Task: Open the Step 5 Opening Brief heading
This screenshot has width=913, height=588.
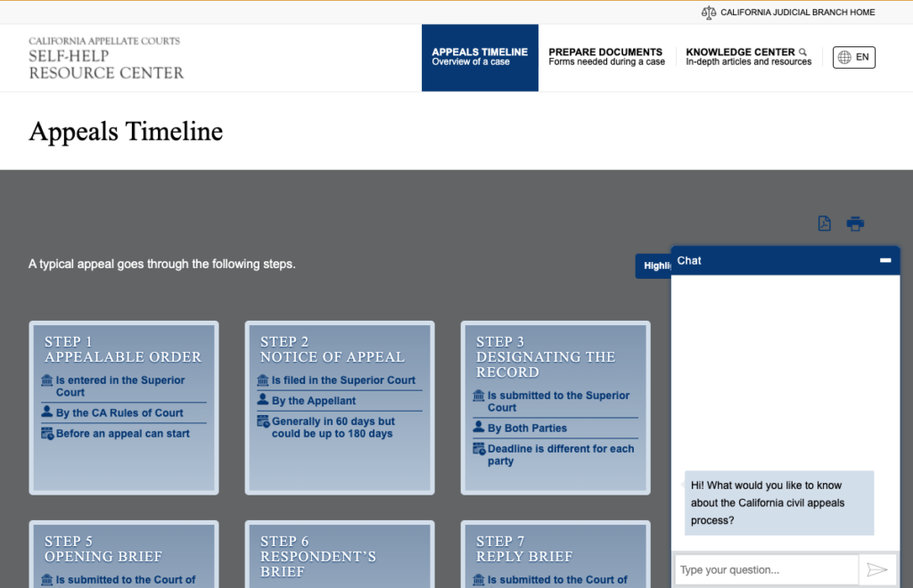Action: tap(103, 549)
